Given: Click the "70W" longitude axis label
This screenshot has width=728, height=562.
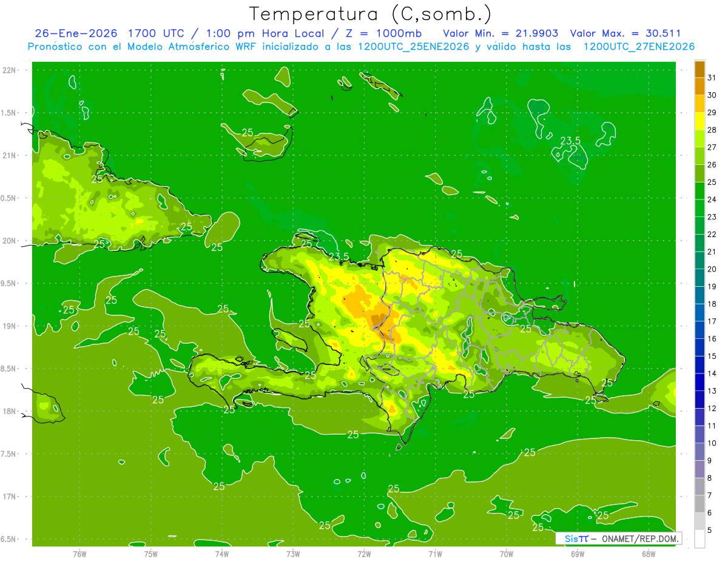Looking at the screenshot, I should coord(507,554).
